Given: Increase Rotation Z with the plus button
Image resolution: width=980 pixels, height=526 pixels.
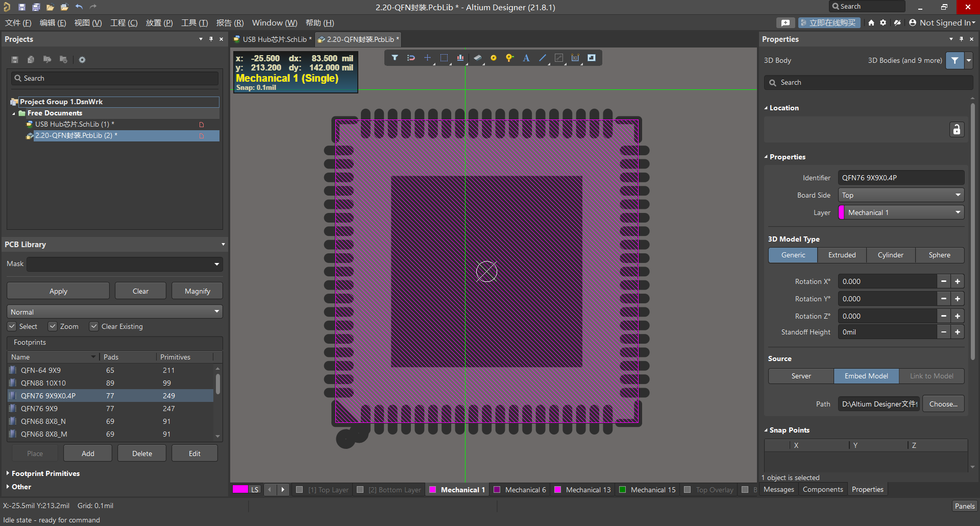Looking at the screenshot, I should (x=958, y=316).
